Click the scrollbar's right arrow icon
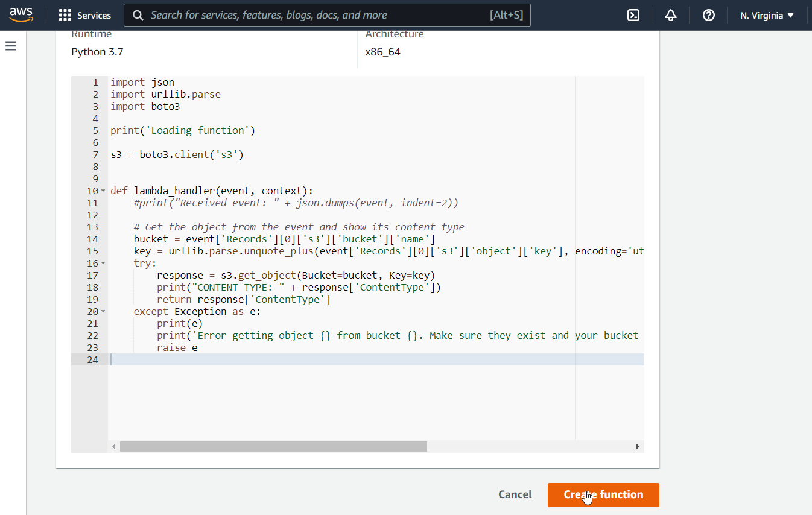This screenshot has height=515, width=812. (638, 446)
